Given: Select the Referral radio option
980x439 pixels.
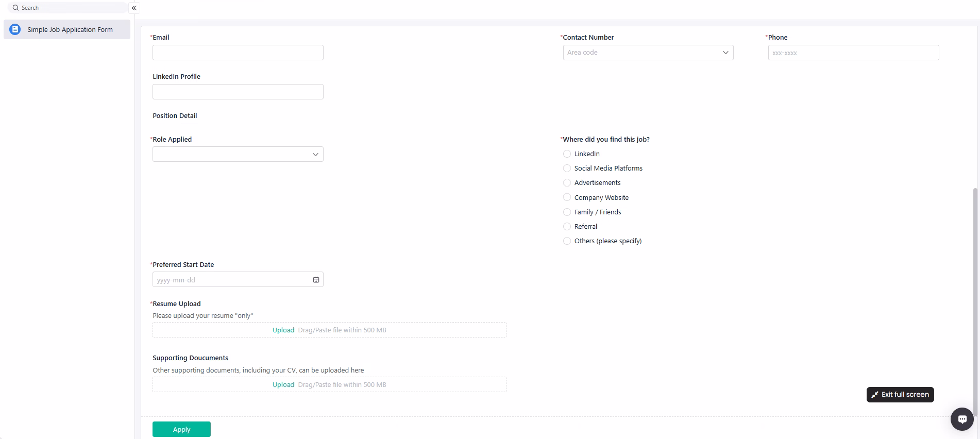Looking at the screenshot, I should click(567, 227).
